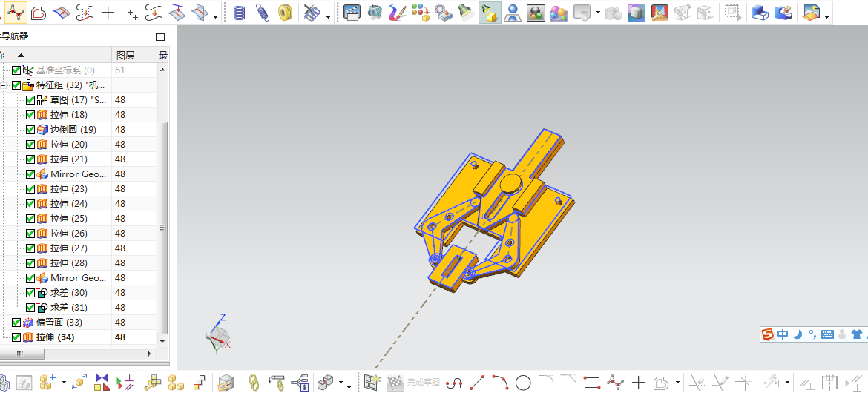Image resolution: width=868 pixels, height=393 pixels.
Task: Click the rectangle sketch tool in bottom toolbar
Action: [x=592, y=382]
